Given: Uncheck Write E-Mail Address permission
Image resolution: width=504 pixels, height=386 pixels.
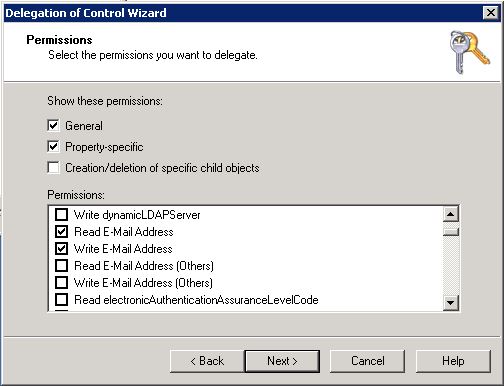Looking at the screenshot, I should click(61, 249).
